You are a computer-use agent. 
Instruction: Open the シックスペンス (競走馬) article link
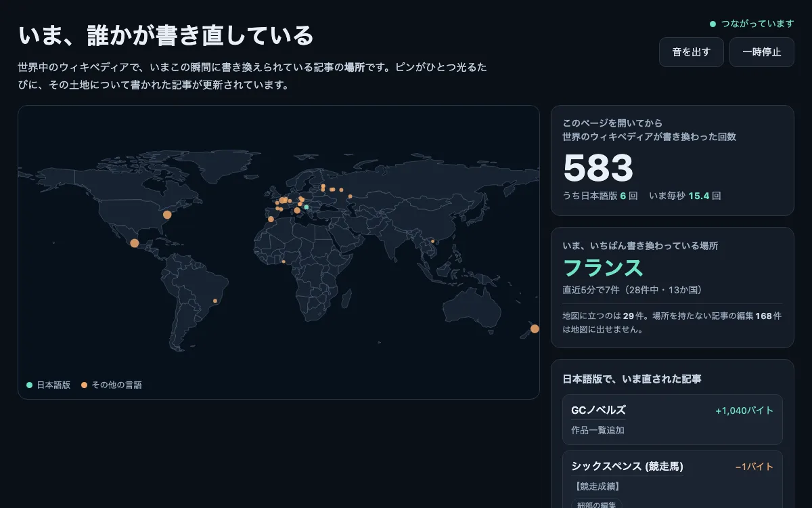(x=627, y=467)
